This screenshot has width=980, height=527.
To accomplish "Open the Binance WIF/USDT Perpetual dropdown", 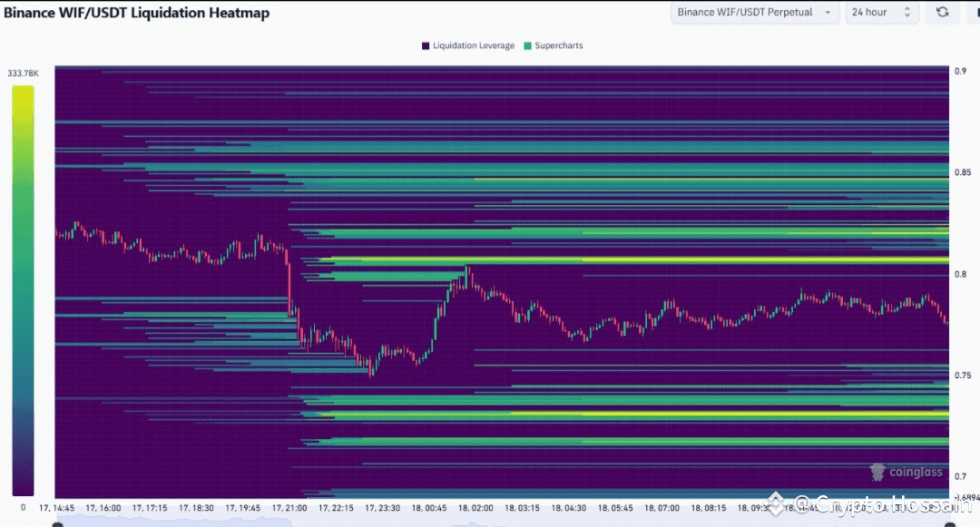I will pyautogui.click(x=754, y=12).
